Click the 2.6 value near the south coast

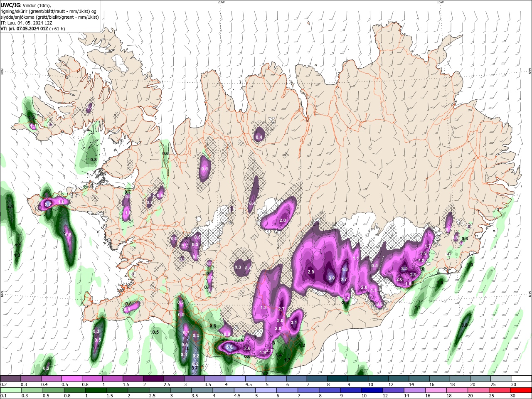(x=247, y=348)
